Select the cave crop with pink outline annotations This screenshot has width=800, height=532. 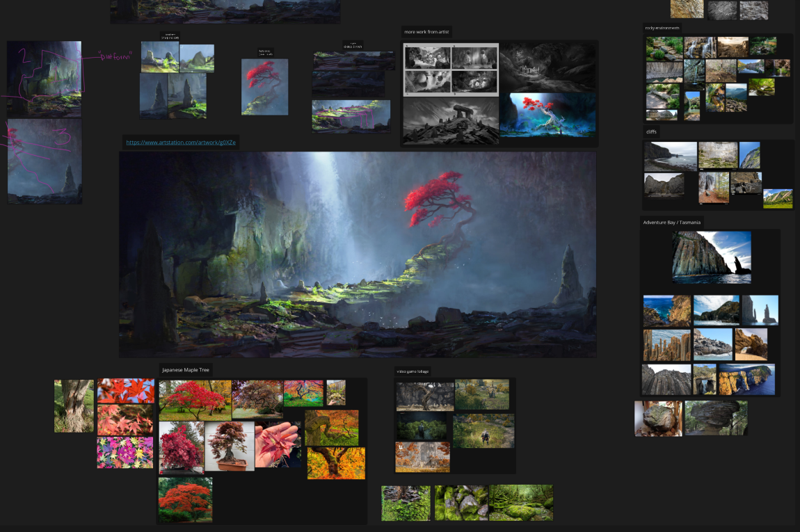[x=44, y=79]
